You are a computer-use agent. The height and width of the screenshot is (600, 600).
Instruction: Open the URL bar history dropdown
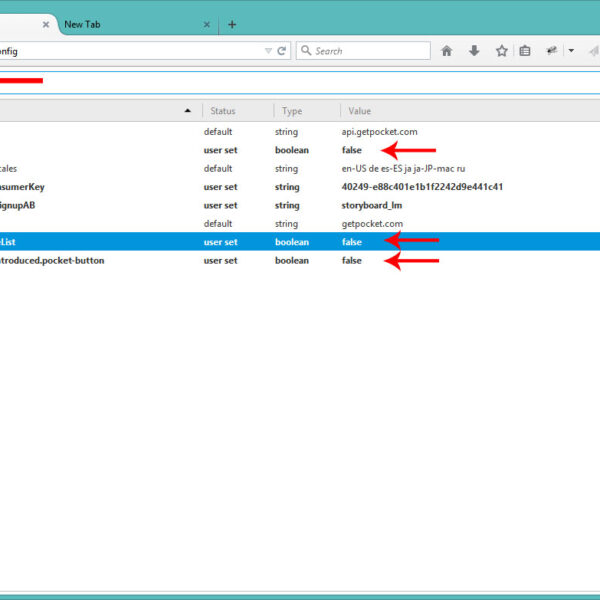268,51
